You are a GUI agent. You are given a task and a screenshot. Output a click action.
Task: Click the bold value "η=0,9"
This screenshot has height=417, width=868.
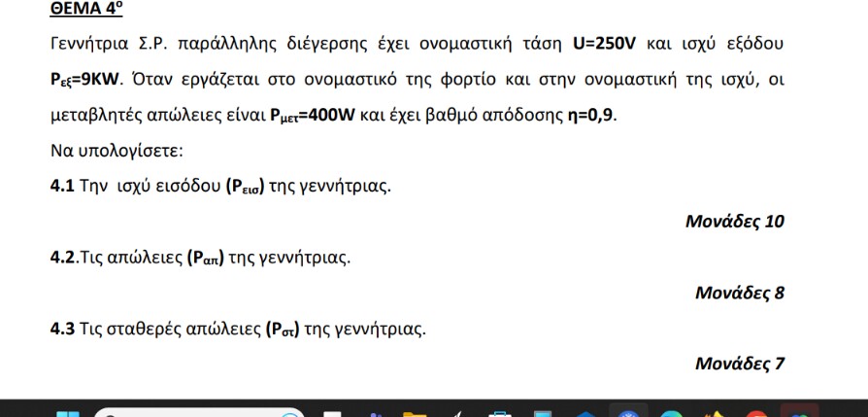pyautogui.click(x=588, y=117)
